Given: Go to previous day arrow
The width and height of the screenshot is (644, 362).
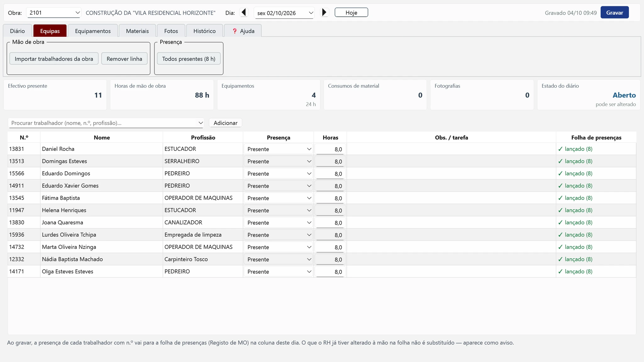Looking at the screenshot, I should click(x=244, y=13).
